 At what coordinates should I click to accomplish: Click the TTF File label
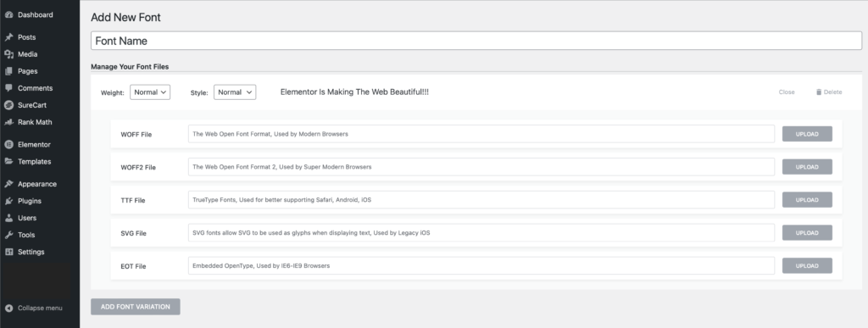(133, 200)
